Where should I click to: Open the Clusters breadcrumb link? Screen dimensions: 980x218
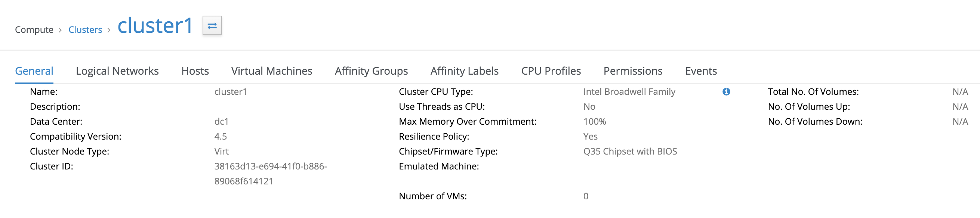(85, 29)
